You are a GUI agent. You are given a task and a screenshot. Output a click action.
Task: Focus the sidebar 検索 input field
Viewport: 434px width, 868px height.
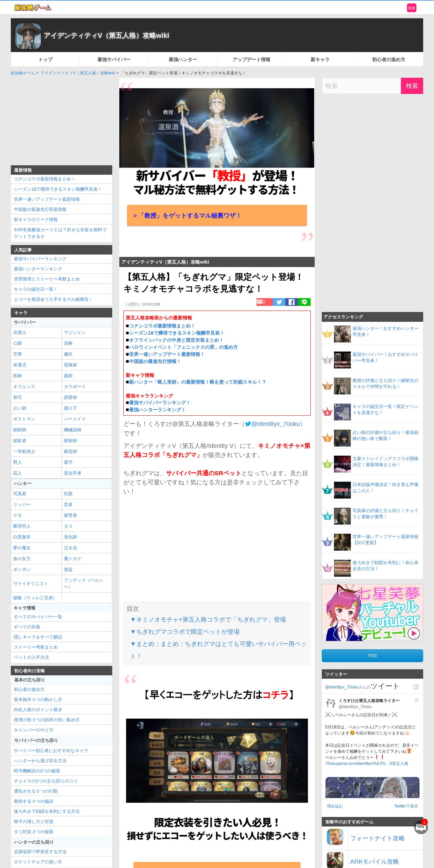[x=361, y=86]
